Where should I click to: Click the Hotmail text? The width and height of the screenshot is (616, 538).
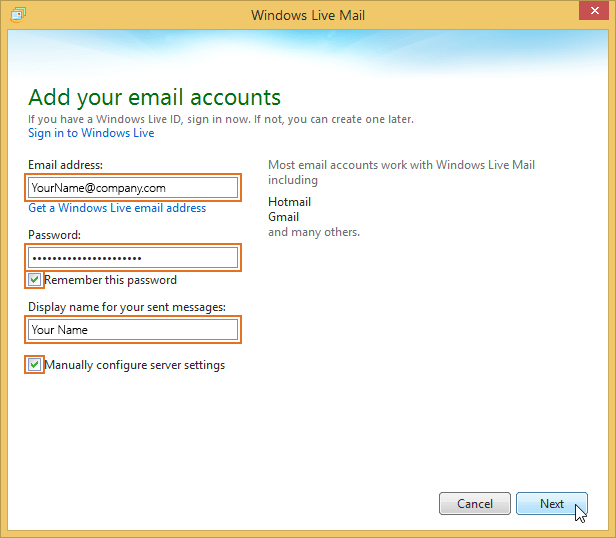tap(290, 202)
